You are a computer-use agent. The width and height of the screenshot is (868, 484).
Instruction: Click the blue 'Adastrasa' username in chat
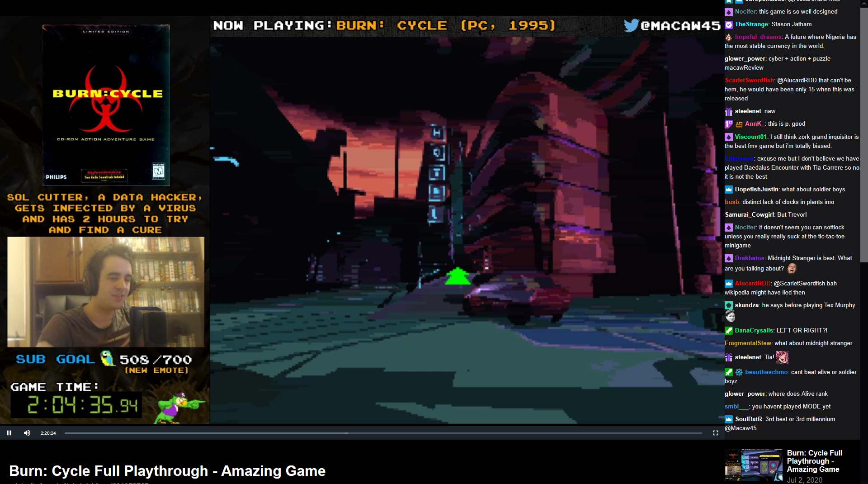pyautogui.click(x=739, y=159)
